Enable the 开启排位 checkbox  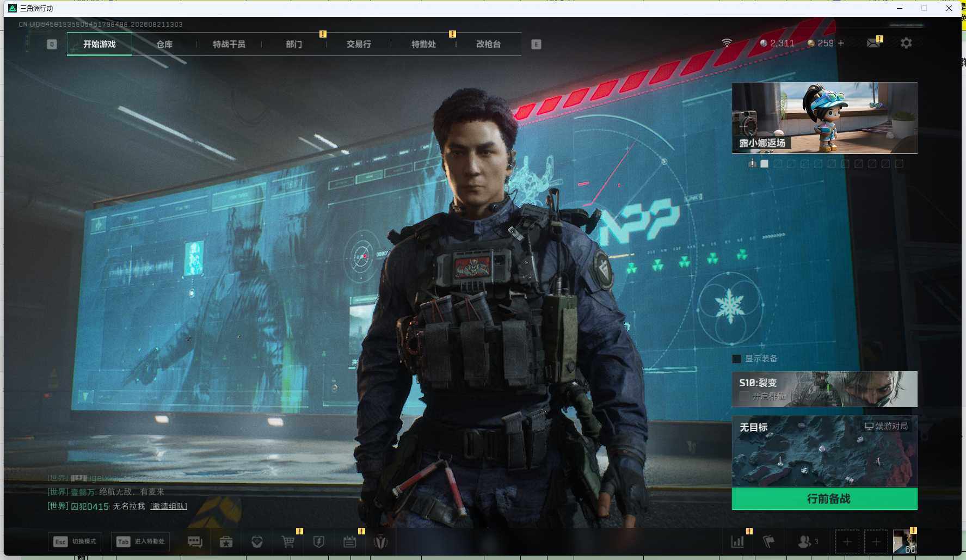(x=745, y=396)
